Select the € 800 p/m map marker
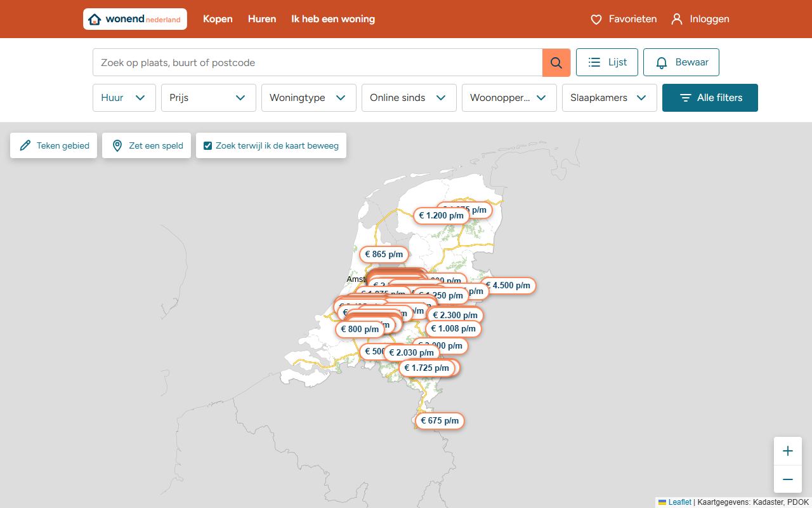The height and width of the screenshot is (508, 812). coord(360,329)
